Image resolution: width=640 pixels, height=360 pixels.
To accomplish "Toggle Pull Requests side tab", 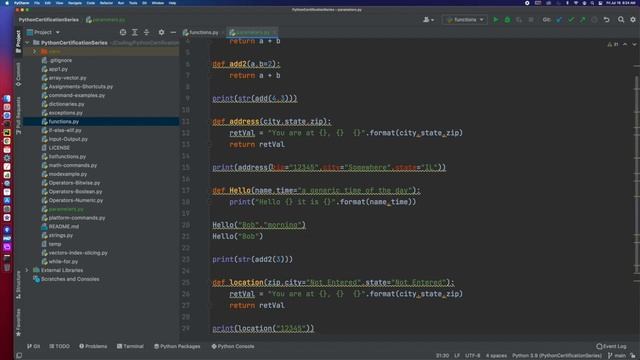I will (18, 116).
